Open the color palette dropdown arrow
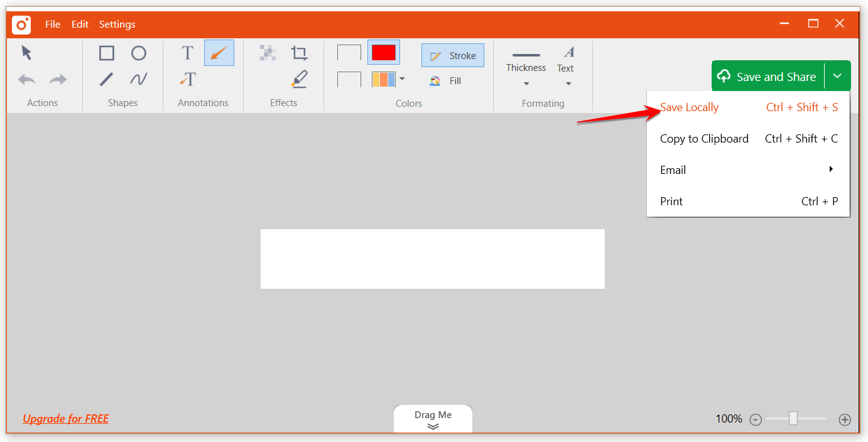Screen dimensions: 868x442 tap(402, 79)
